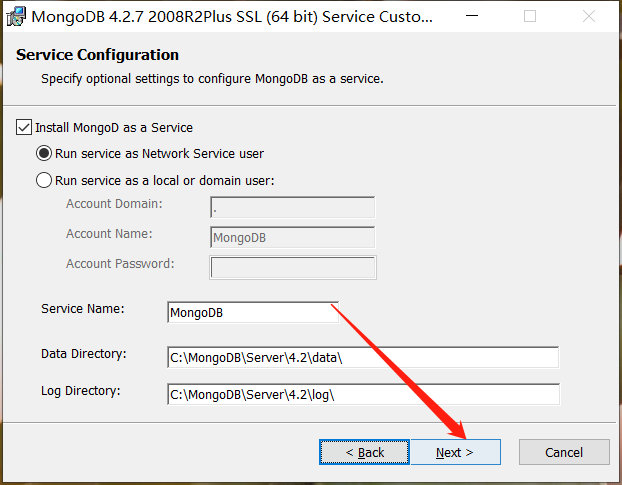Click the Data Directory path field

pyautogui.click(x=362, y=358)
